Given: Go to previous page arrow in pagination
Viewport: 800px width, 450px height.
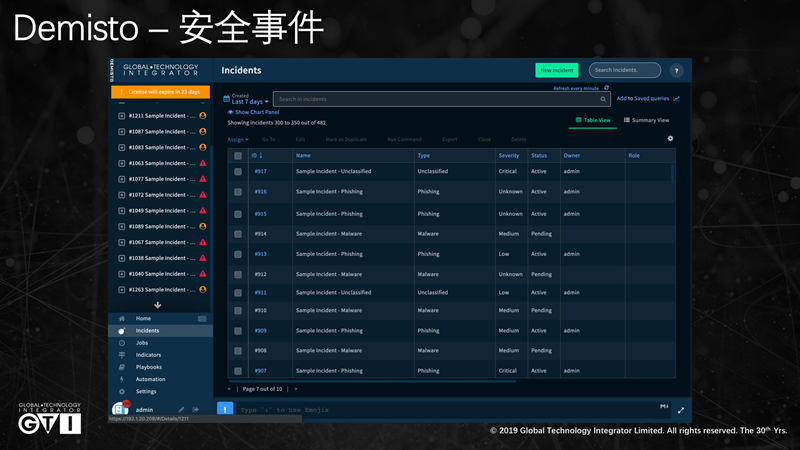Looking at the screenshot, I should [229, 389].
